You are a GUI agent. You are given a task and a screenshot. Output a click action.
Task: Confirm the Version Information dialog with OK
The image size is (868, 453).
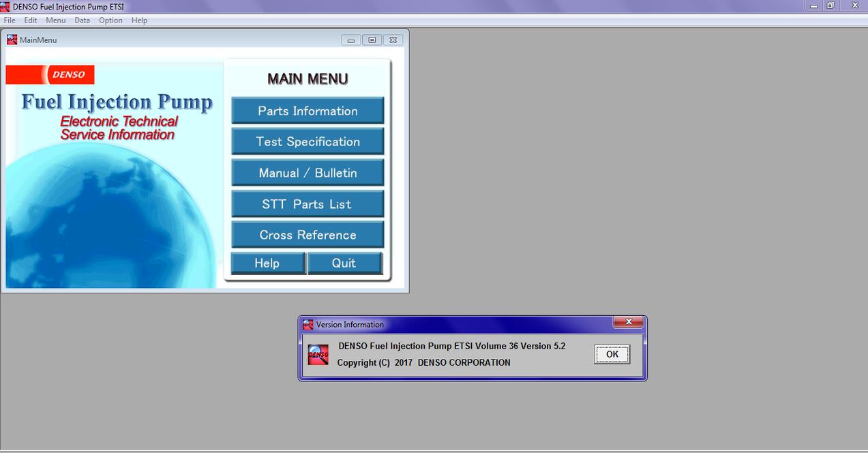612,354
